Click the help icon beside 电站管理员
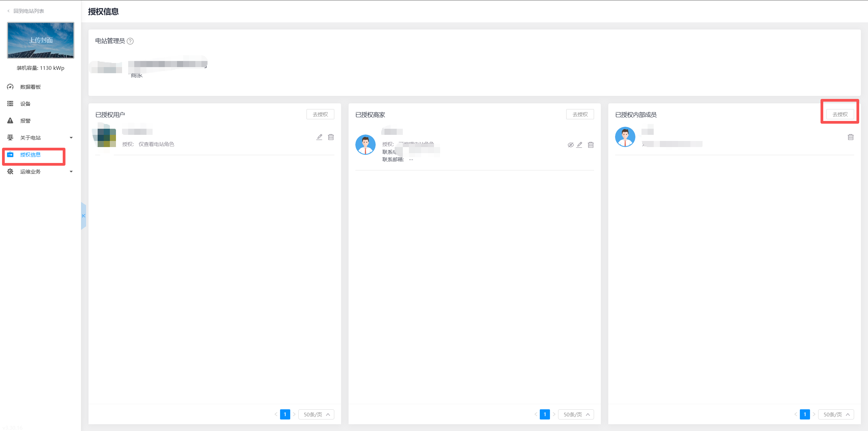Screen dimensions: 868x431 pos(130,41)
